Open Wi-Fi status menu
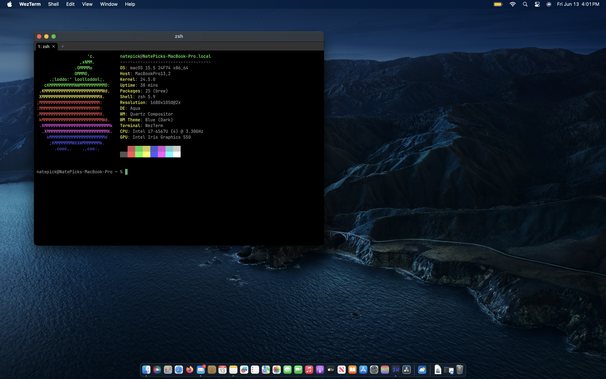The height and width of the screenshot is (379, 606). click(512, 4)
